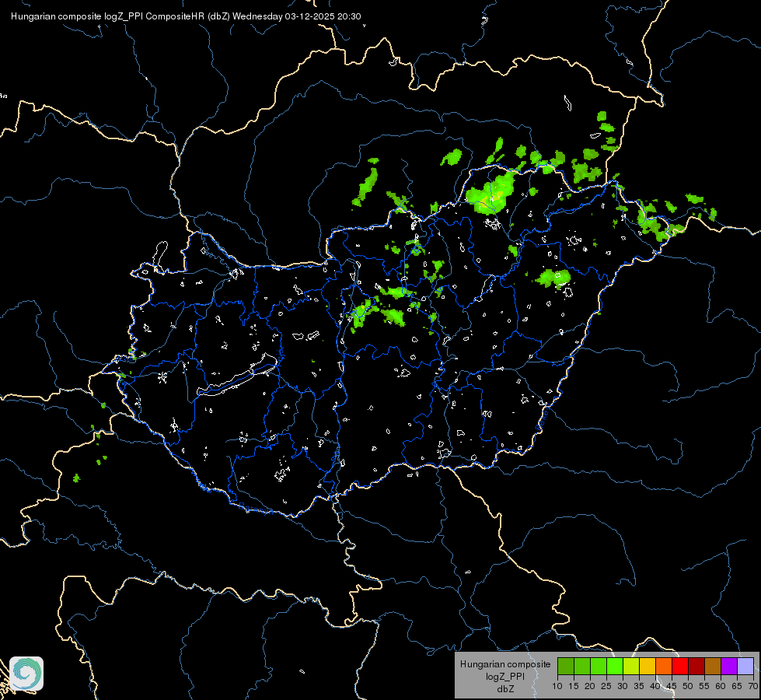The image size is (761, 700).
Task: Click the 'dbZ' unit label in legend
Action: pyautogui.click(x=505, y=689)
